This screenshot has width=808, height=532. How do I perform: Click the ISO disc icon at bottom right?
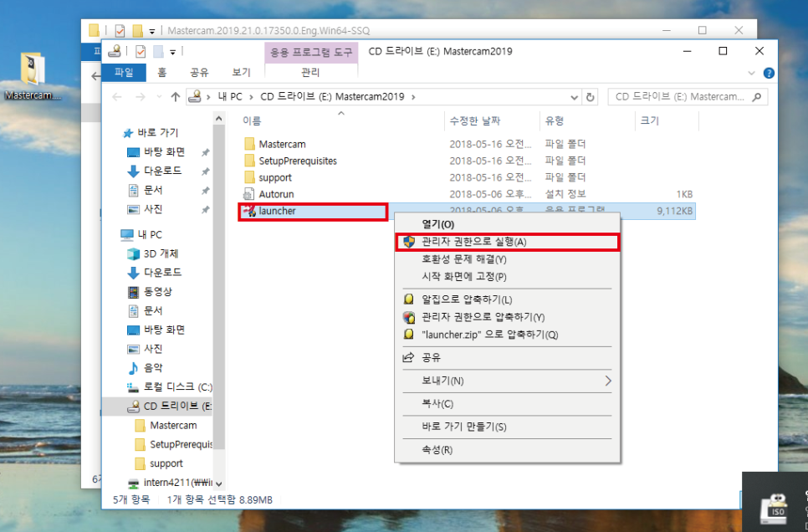point(775,508)
